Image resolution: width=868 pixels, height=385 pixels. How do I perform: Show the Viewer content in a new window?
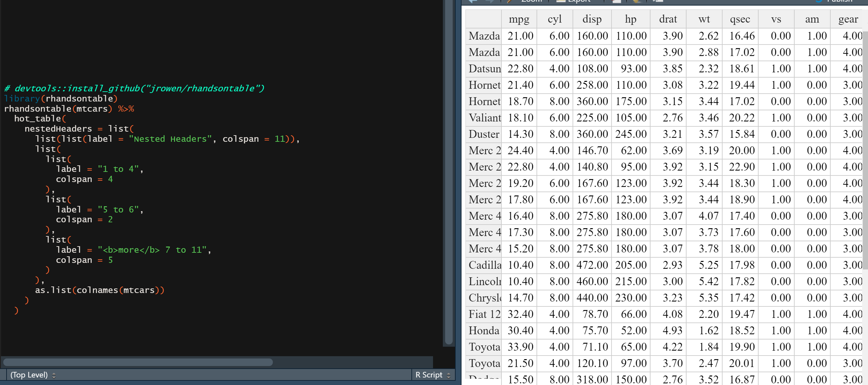tap(657, 1)
